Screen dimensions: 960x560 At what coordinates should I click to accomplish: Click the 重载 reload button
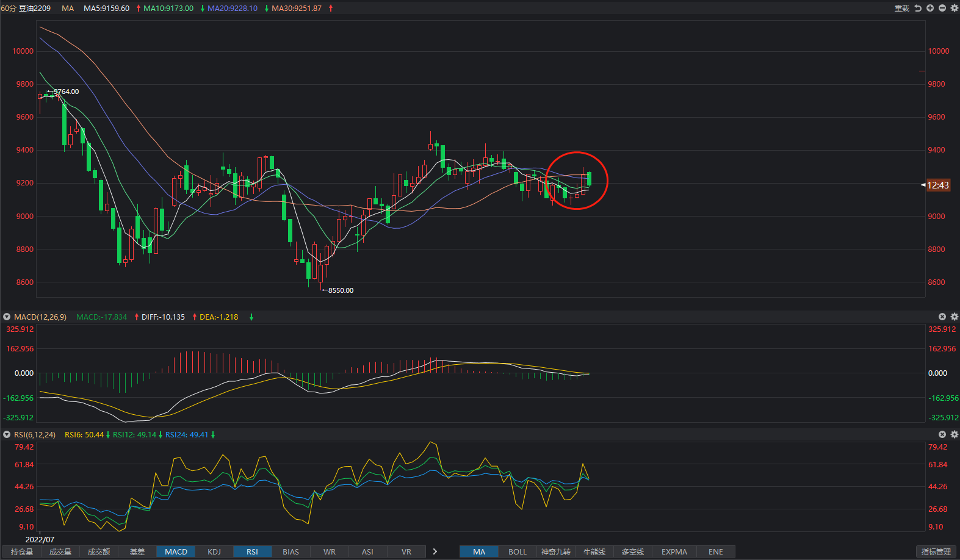[x=902, y=8]
